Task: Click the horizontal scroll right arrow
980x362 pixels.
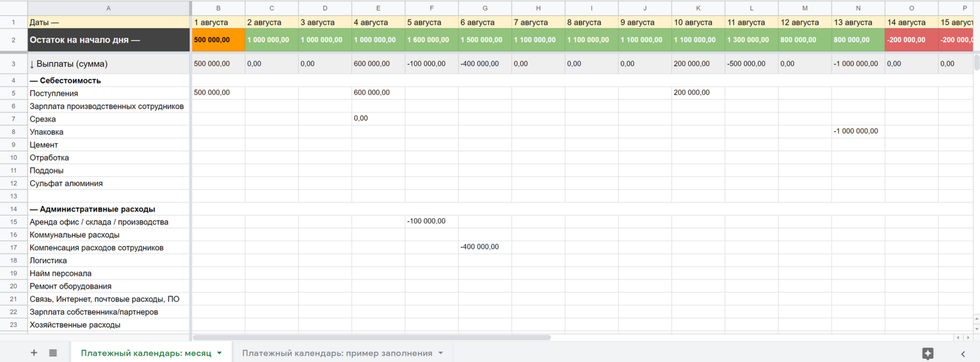Action: tap(968, 337)
